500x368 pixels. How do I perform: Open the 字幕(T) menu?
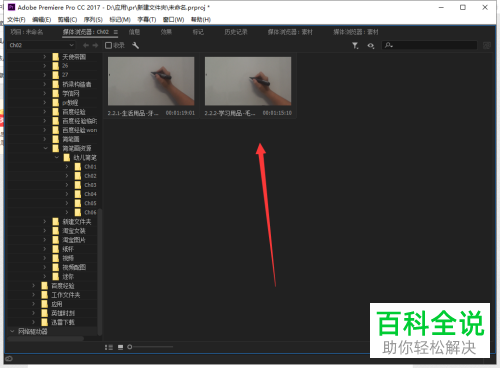click(x=147, y=20)
